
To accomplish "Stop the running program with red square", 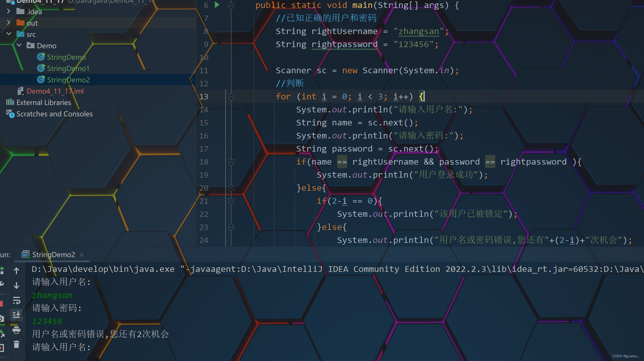I will 1,304.
